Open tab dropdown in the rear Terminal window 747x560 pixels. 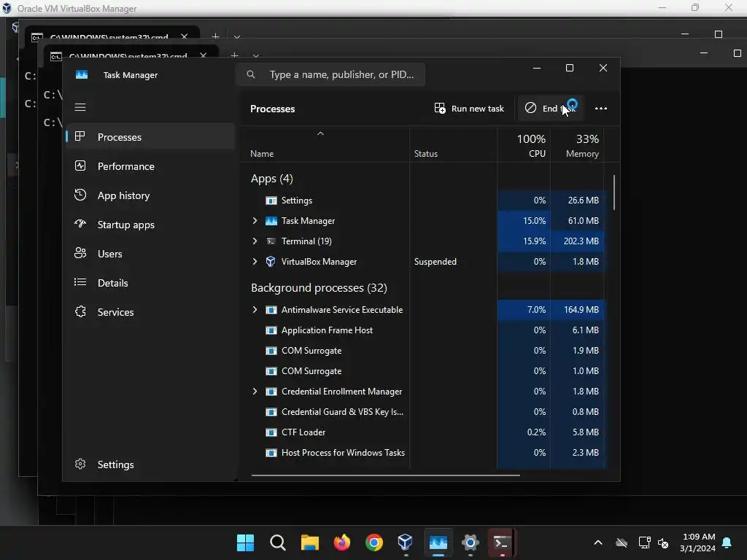click(x=237, y=36)
